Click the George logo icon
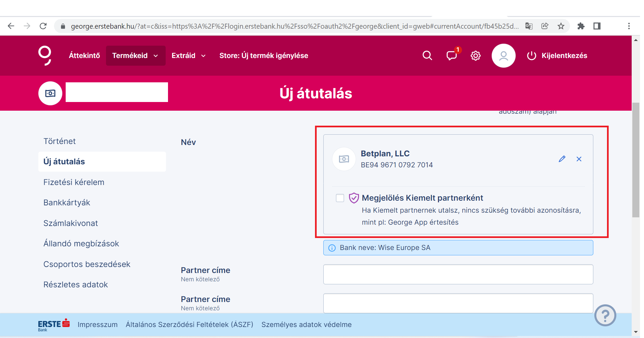The height and width of the screenshot is (338, 644). [45, 56]
